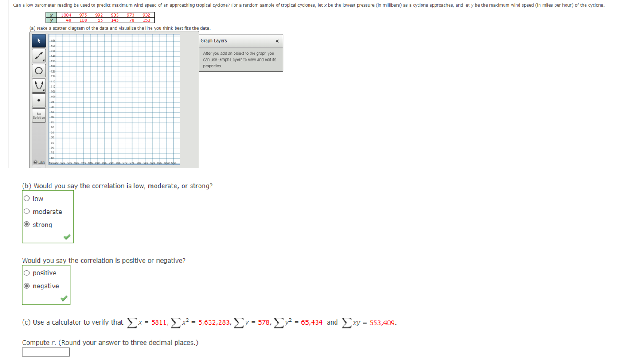Click the Help question-mark icon
This screenshot has width=621, height=364.
pyautogui.click(x=35, y=161)
